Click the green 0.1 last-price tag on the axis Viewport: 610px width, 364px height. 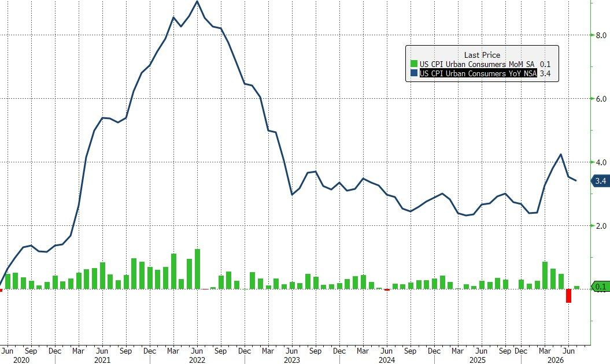[600, 287]
